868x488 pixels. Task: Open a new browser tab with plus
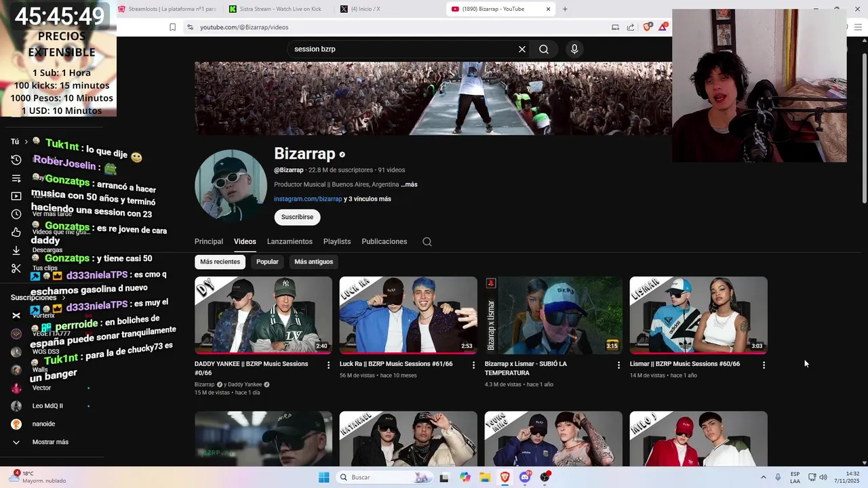pyautogui.click(x=565, y=9)
